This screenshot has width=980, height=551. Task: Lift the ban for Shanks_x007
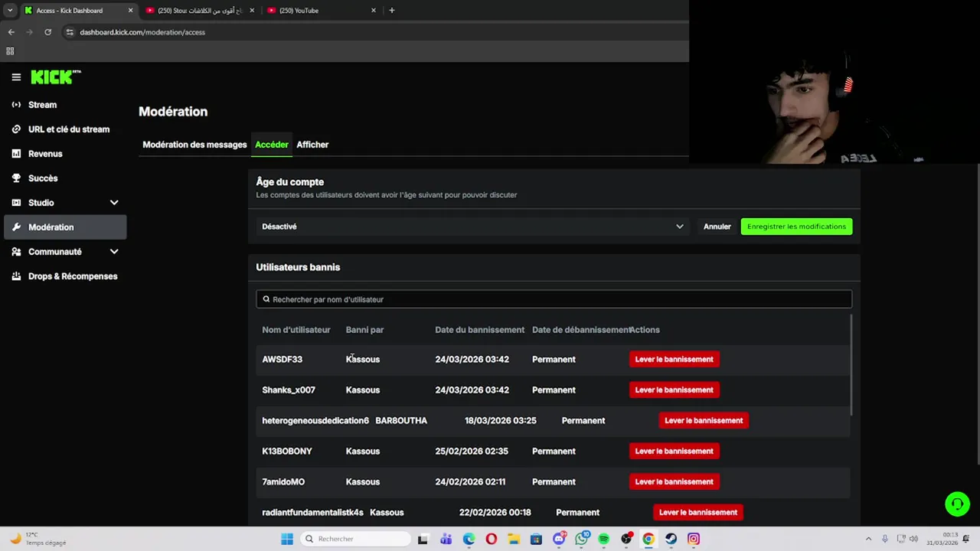click(x=674, y=390)
